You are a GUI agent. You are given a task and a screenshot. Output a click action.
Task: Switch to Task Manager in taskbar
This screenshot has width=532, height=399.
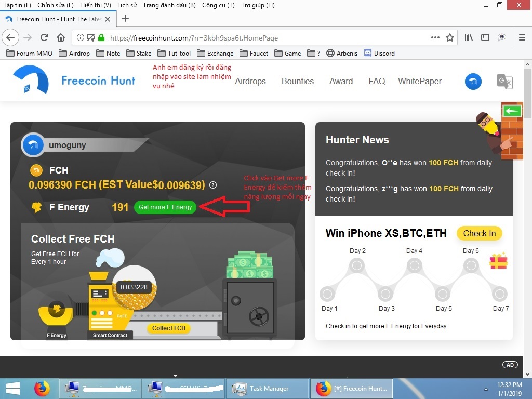coord(267,389)
